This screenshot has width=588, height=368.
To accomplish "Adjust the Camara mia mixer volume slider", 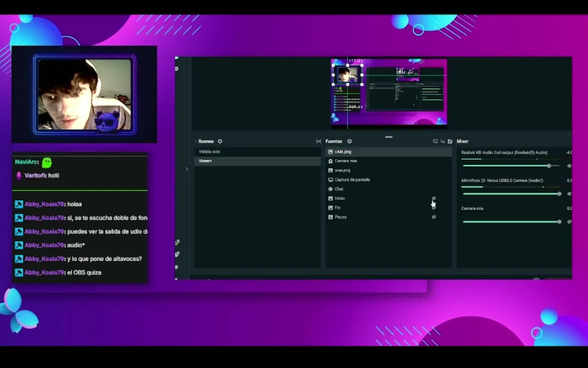I will 511,221.
